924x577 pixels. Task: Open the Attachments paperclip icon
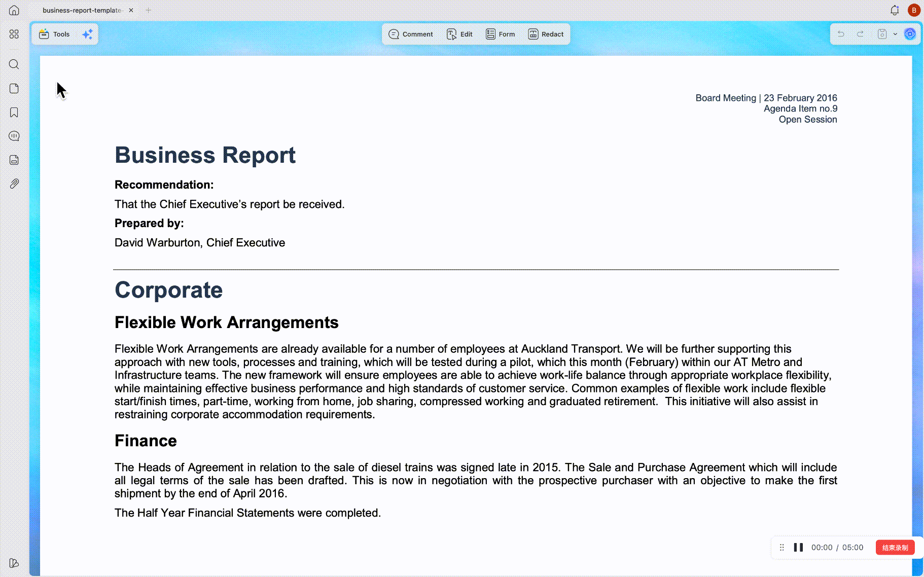coord(14,184)
